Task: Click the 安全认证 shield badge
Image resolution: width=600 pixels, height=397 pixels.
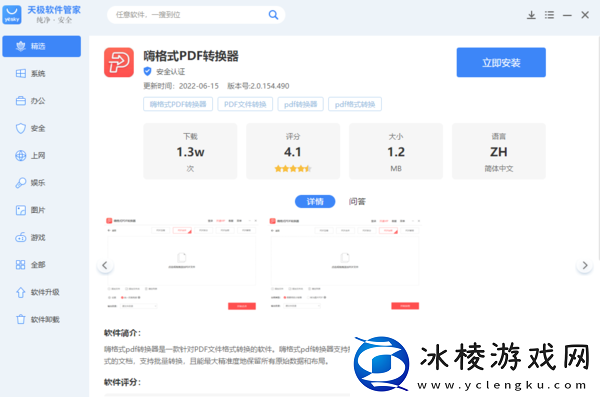Action: 147,72
